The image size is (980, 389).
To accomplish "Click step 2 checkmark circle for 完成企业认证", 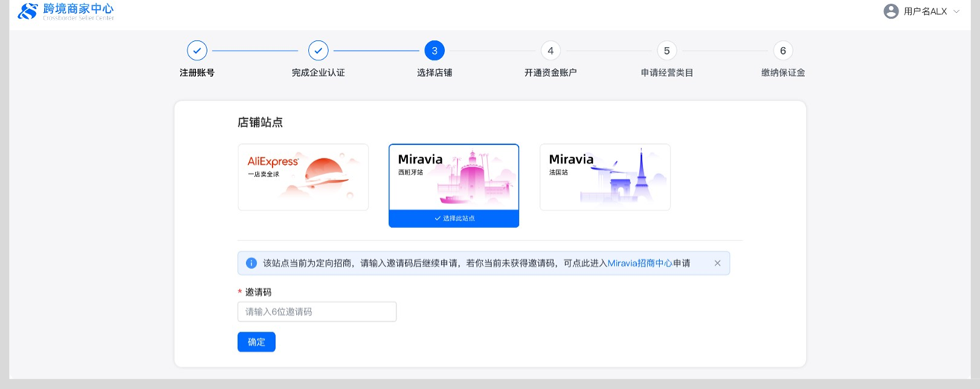I will (318, 50).
